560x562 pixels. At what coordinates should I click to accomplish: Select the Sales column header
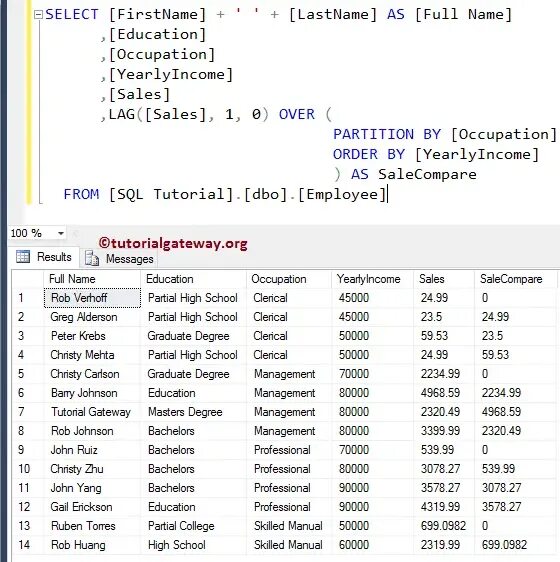click(444, 279)
